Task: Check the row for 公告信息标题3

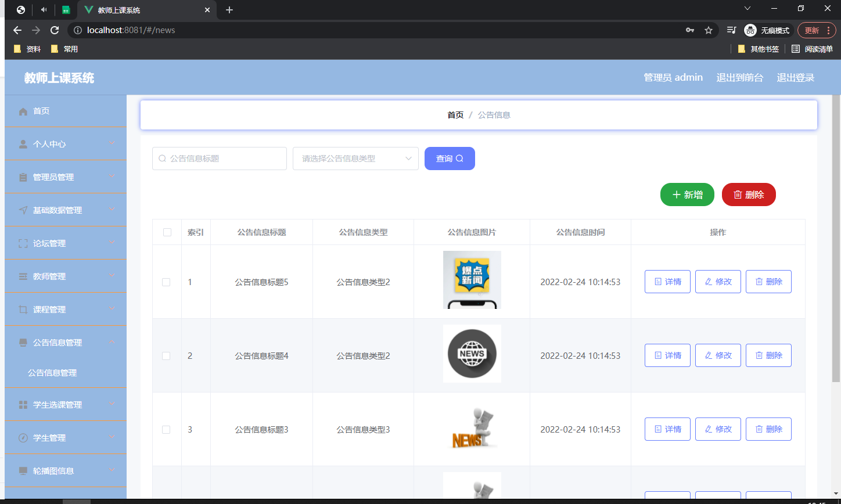Action: [166, 430]
